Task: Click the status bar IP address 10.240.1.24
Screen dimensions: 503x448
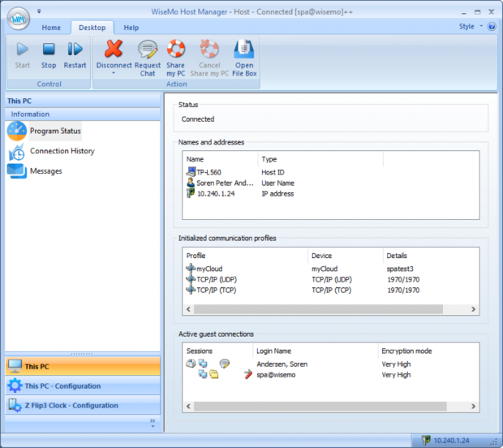Action: point(451,441)
